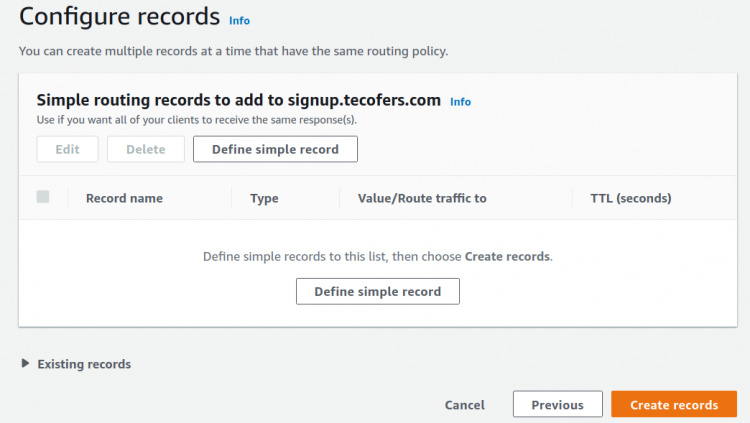750x423 pixels.
Task: Tick the select-all checkbox in table header
Action: pos(43,197)
